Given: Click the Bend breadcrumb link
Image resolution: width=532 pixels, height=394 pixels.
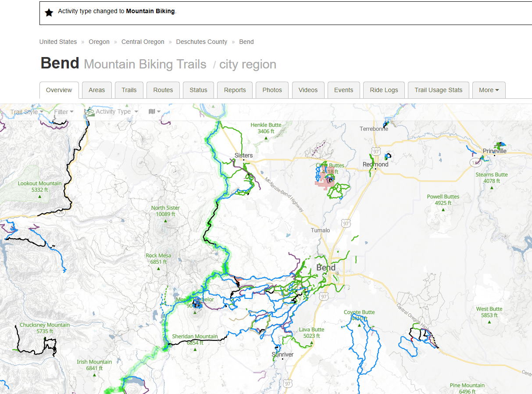Looking at the screenshot, I should (x=246, y=42).
